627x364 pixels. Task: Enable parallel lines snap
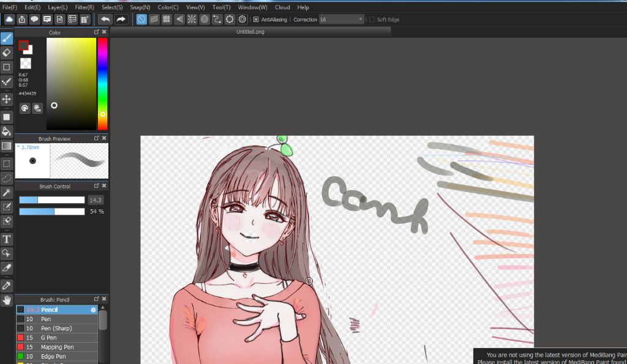(x=154, y=19)
